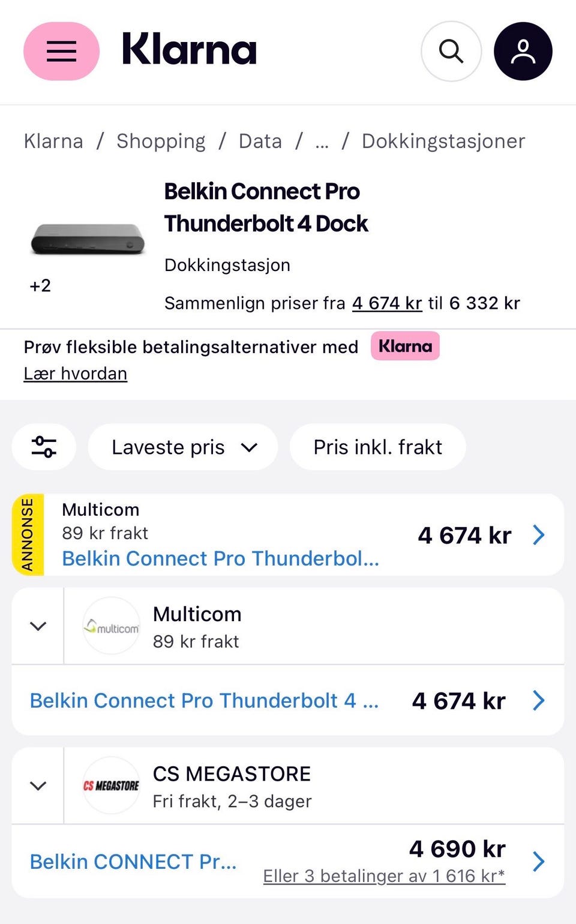
Task: Click the Multicom store logo
Action: (111, 626)
